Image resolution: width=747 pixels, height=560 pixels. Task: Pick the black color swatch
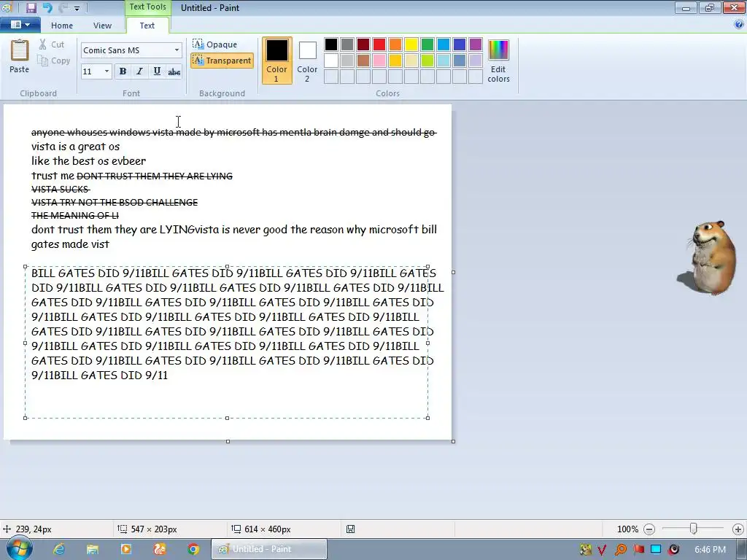[331, 44]
